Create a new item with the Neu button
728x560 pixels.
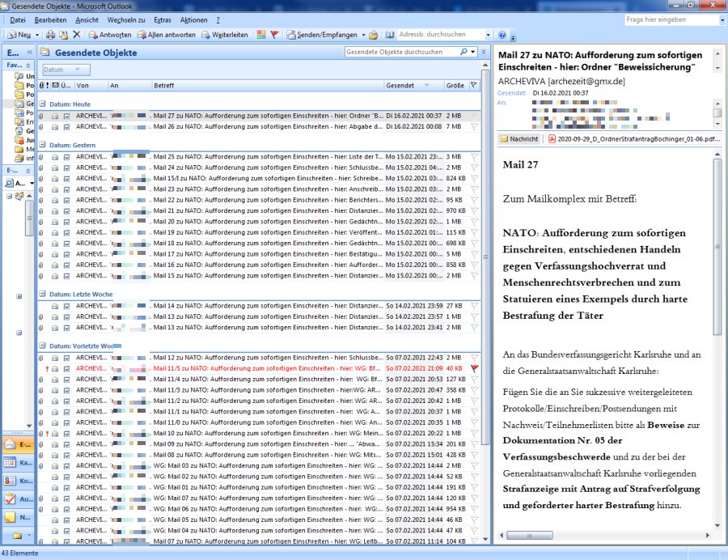coord(19,35)
